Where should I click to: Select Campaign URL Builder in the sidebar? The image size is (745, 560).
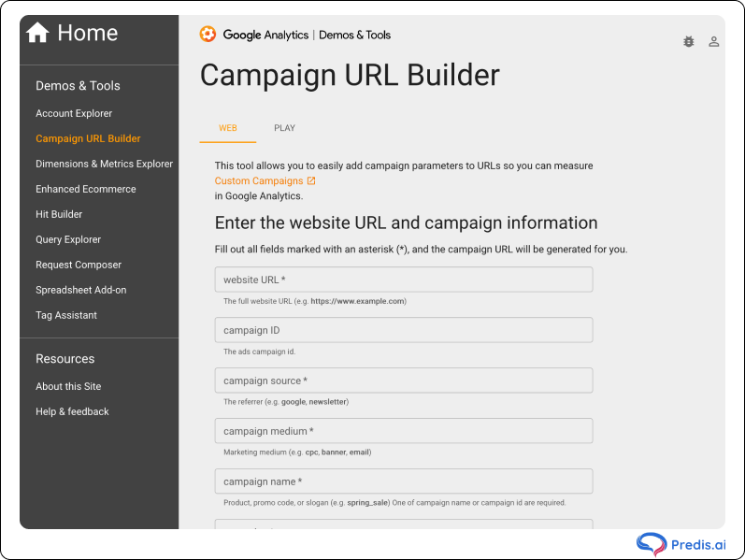click(88, 138)
